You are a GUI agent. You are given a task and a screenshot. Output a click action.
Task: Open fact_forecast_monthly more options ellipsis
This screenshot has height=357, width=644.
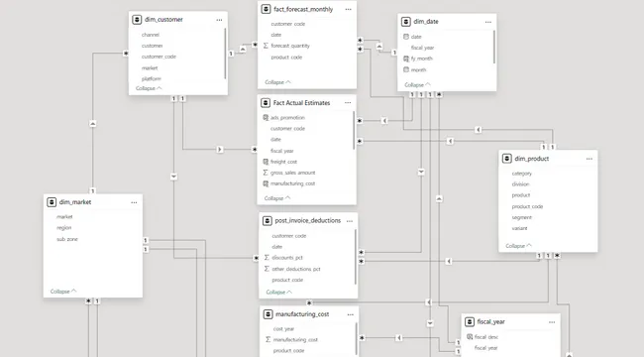point(349,10)
